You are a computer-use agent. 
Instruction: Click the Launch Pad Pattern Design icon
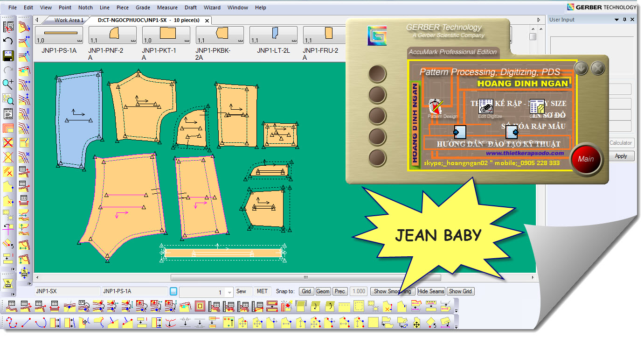(436, 106)
